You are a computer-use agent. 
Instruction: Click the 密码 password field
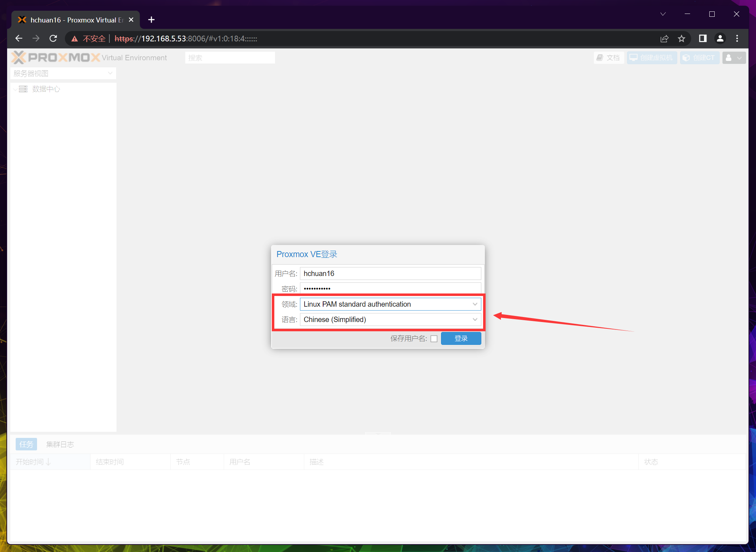click(390, 288)
